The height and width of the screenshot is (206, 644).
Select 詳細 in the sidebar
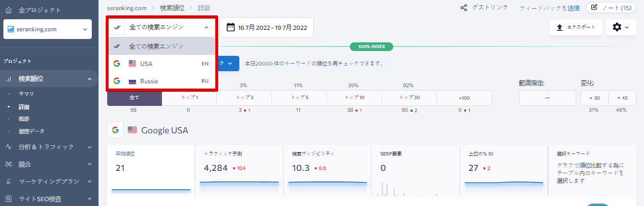[24, 107]
